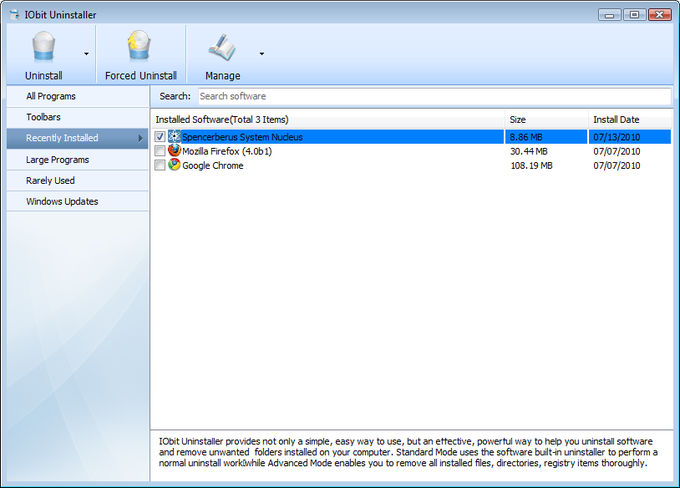Check the Mozilla Firefox (4.0b1) checkbox
The image size is (680, 488).
[160, 151]
